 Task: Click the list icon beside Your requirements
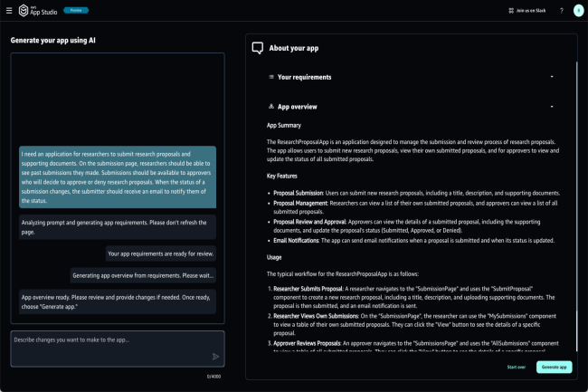271,77
